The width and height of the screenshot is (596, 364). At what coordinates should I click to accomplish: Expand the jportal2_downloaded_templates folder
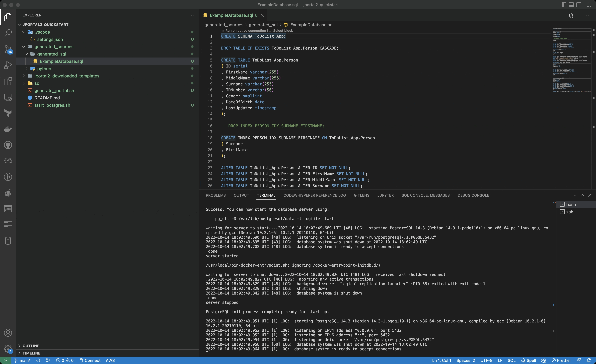click(x=24, y=76)
